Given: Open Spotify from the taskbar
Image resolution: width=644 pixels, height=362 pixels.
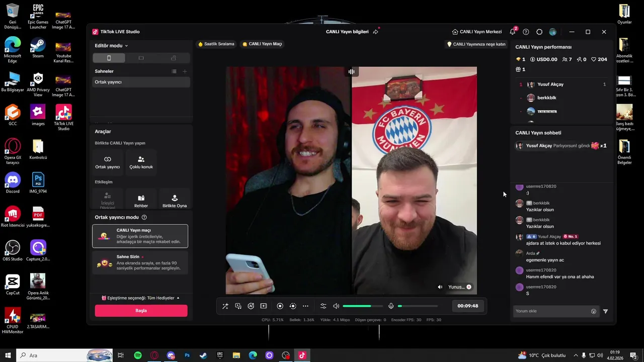Looking at the screenshot, I should click(137, 355).
